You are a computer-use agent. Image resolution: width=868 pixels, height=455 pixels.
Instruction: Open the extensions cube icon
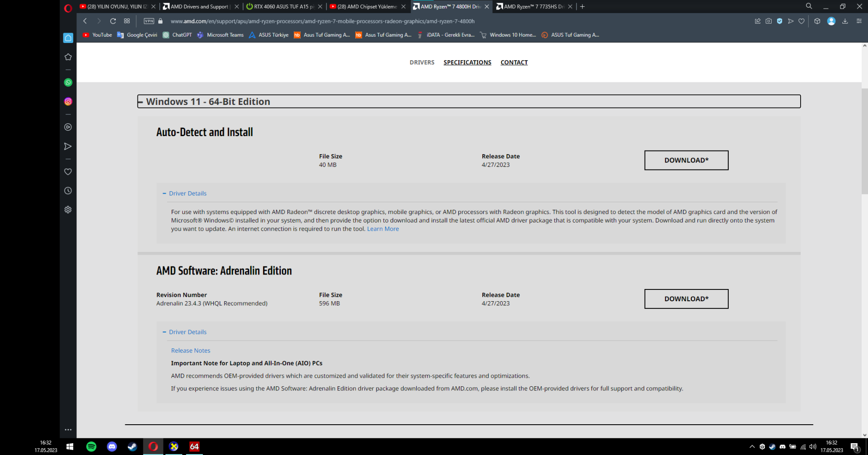pyautogui.click(x=817, y=21)
